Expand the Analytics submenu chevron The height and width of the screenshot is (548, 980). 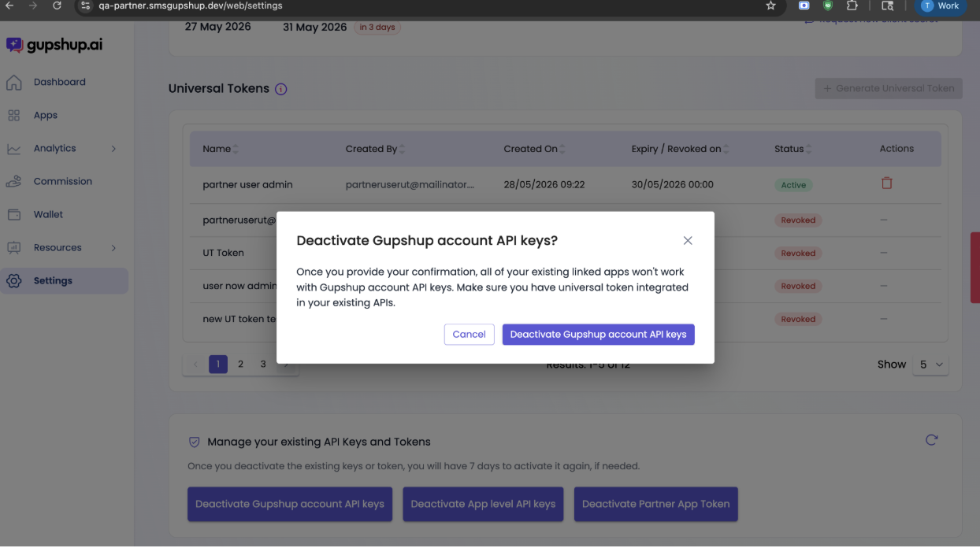113,149
